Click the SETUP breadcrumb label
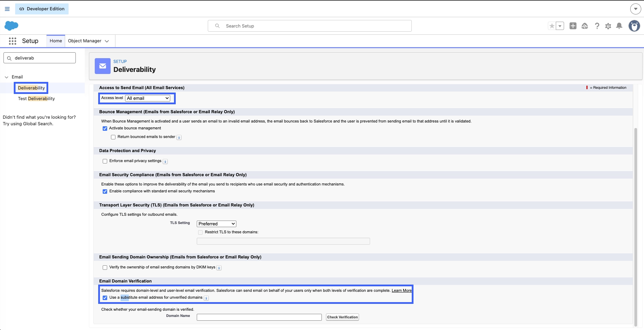The height and width of the screenshot is (330, 644). click(x=120, y=62)
